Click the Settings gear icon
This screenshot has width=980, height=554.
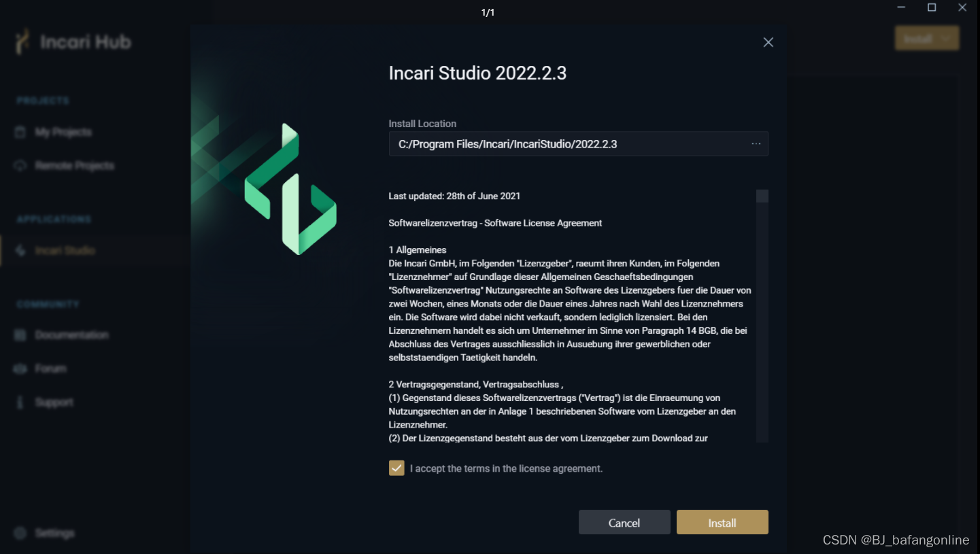point(20,533)
